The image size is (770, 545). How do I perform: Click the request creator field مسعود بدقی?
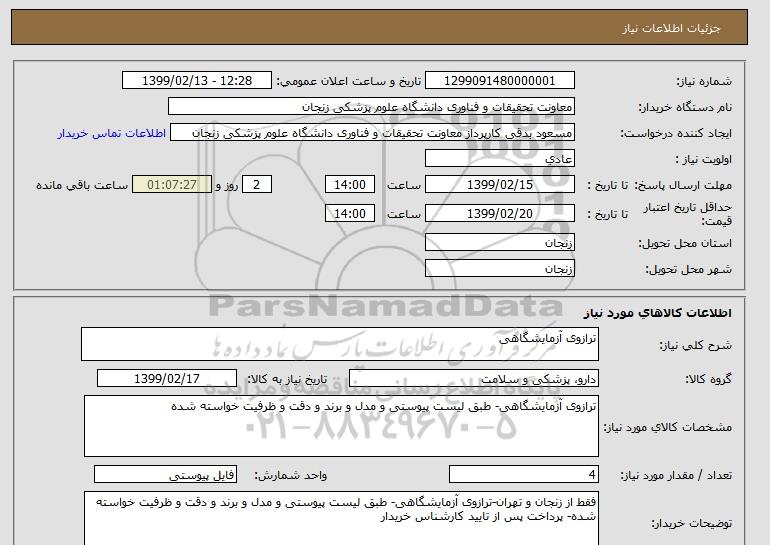click(x=372, y=133)
